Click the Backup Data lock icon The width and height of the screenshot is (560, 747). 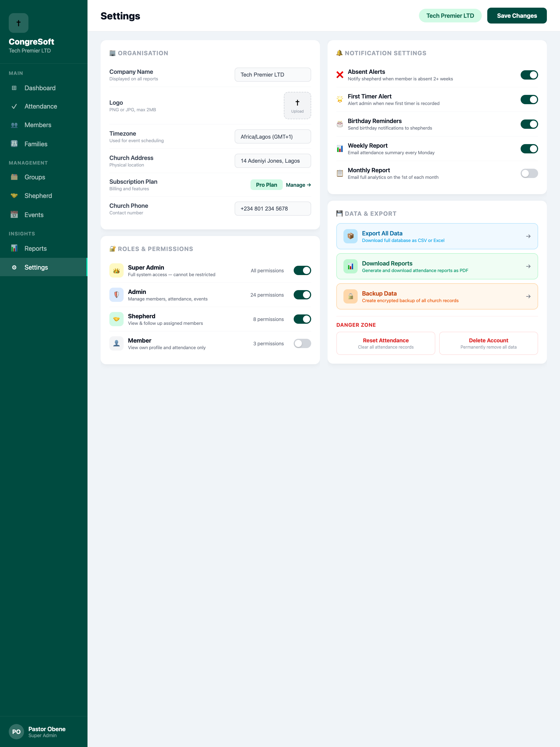point(351,296)
